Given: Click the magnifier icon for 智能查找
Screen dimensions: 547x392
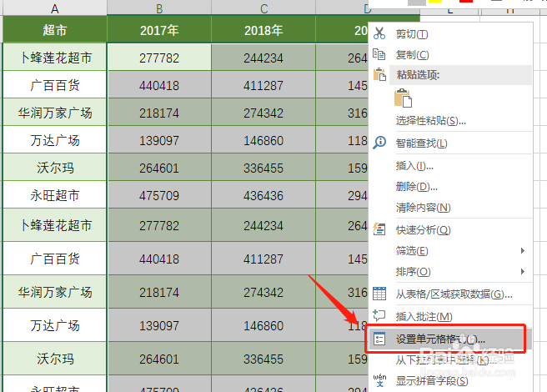Looking at the screenshot, I should 379,143.
